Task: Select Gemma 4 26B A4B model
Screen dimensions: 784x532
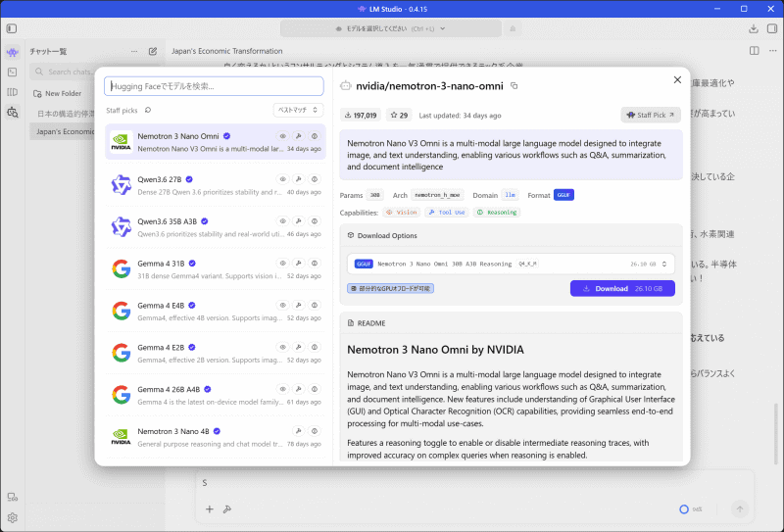Action: 215,395
